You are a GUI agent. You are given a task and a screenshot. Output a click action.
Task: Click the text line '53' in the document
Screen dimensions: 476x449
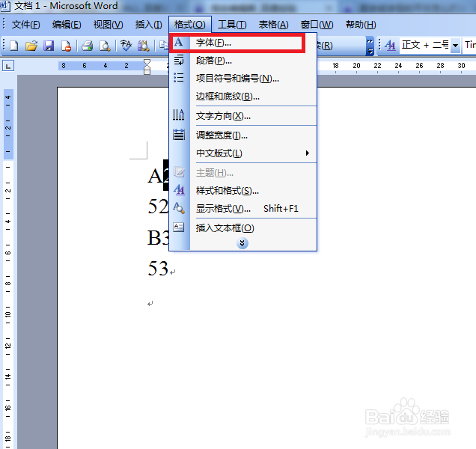click(158, 269)
